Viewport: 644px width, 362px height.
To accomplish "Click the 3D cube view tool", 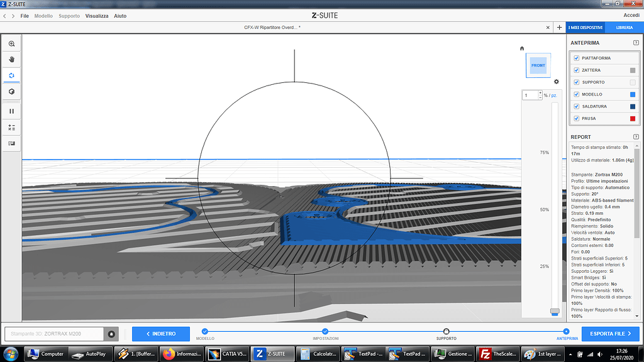I will (11, 92).
